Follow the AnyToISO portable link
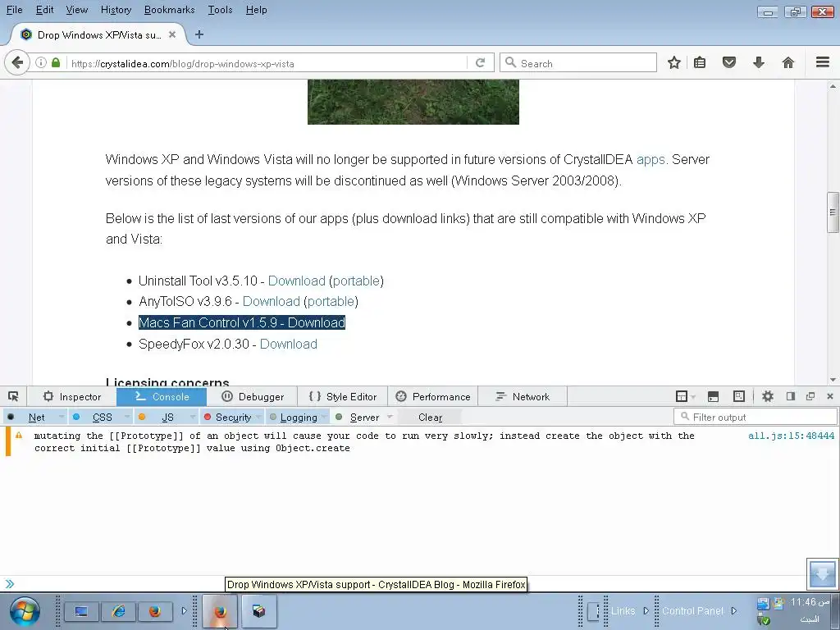Viewport: 840px width, 630px height. coord(331,302)
